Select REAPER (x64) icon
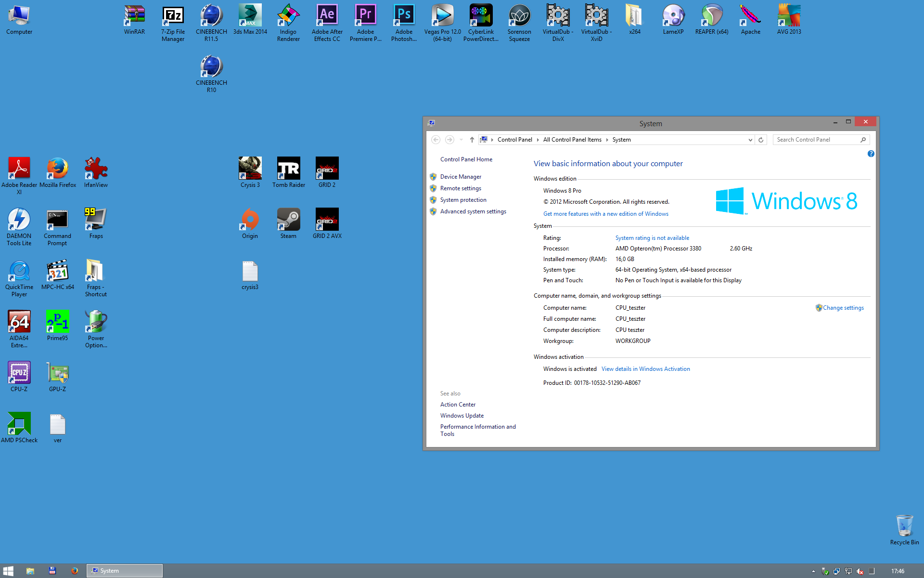924x578 pixels. tap(712, 20)
